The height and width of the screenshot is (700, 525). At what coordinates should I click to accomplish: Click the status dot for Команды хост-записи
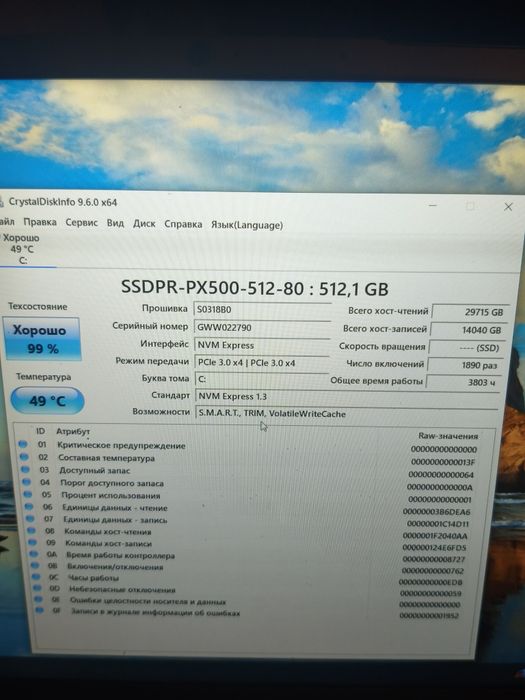pyautogui.click(x=33, y=542)
